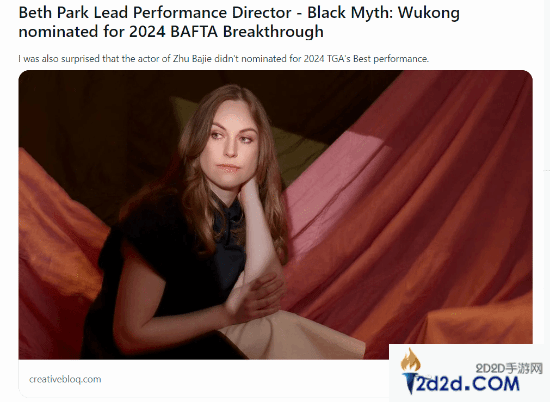Click 'Black Myth: Wukong' in the headline
Image resolution: width=550 pixels, height=402 pixels.
(383, 13)
